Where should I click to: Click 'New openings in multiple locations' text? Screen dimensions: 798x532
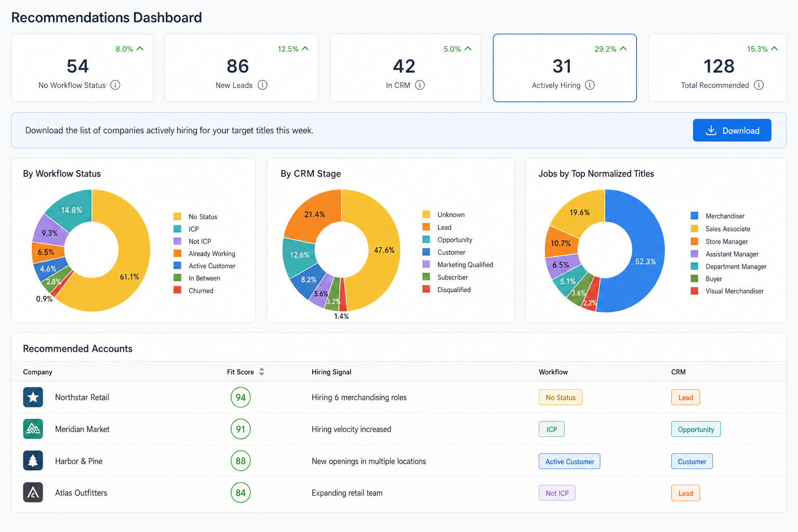pos(369,461)
